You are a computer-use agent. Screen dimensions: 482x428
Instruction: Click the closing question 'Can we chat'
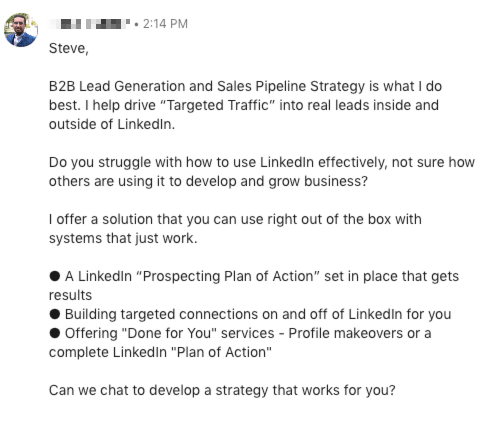(x=222, y=390)
